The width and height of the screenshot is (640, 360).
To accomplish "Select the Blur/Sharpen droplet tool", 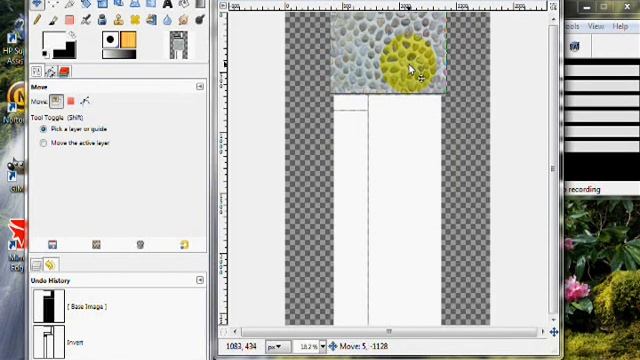I will (167, 19).
